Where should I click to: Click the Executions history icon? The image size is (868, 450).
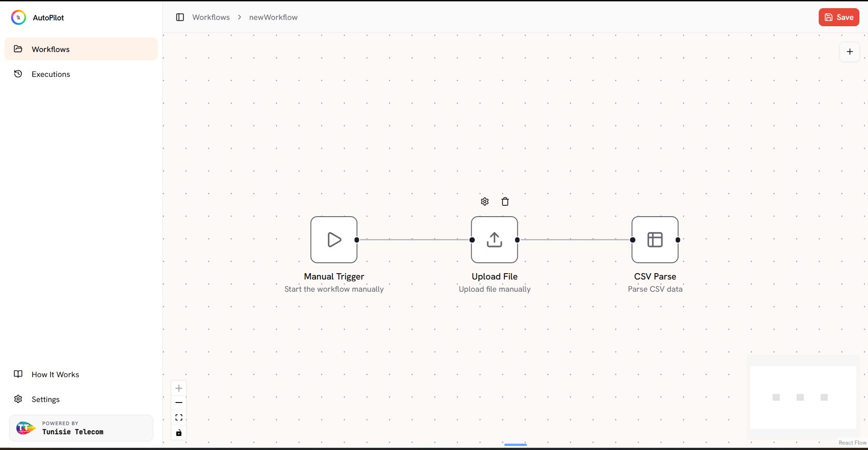[18, 74]
